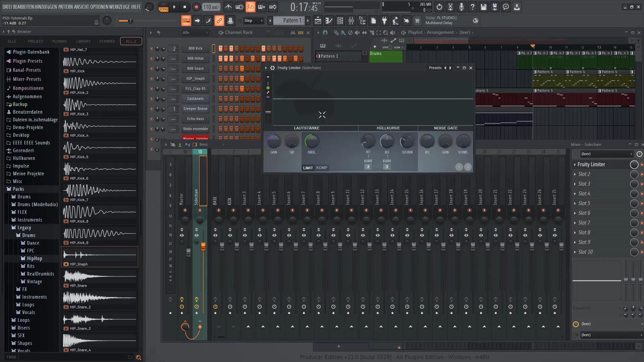644x362 pixels.
Task: Open Channel Rack Alle filter dropdown
Action: click(x=195, y=33)
